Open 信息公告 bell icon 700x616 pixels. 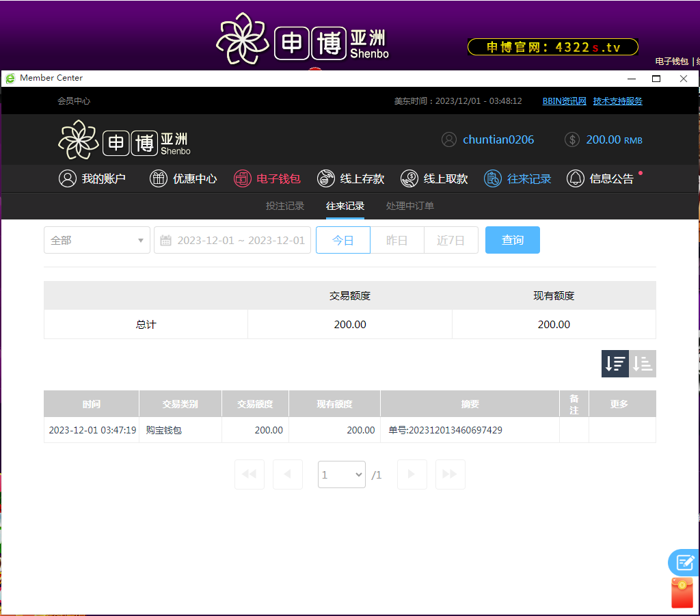tap(576, 178)
